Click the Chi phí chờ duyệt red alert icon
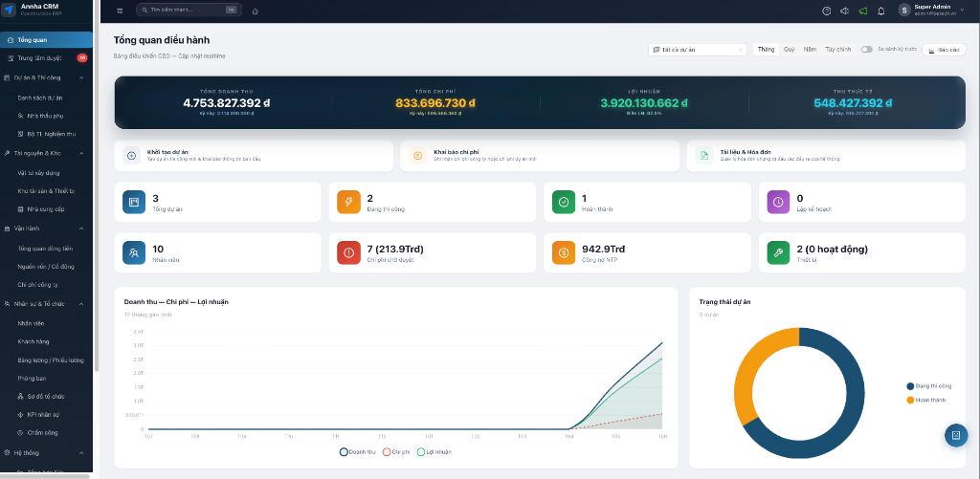 [x=348, y=253]
